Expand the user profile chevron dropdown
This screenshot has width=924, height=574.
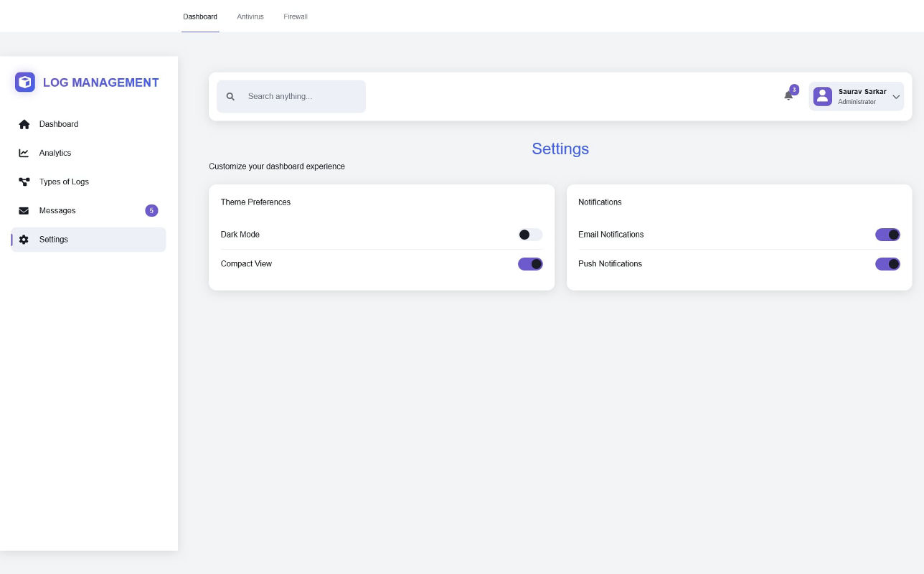click(x=896, y=97)
